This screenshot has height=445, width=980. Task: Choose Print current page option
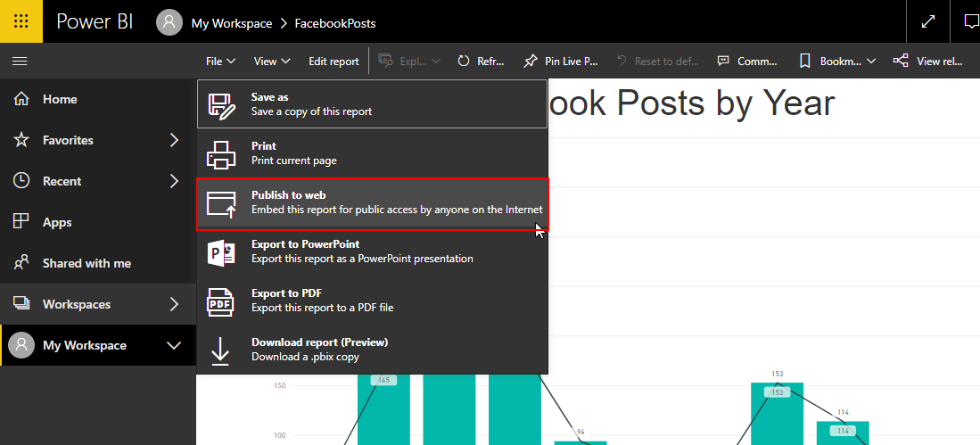click(x=373, y=153)
